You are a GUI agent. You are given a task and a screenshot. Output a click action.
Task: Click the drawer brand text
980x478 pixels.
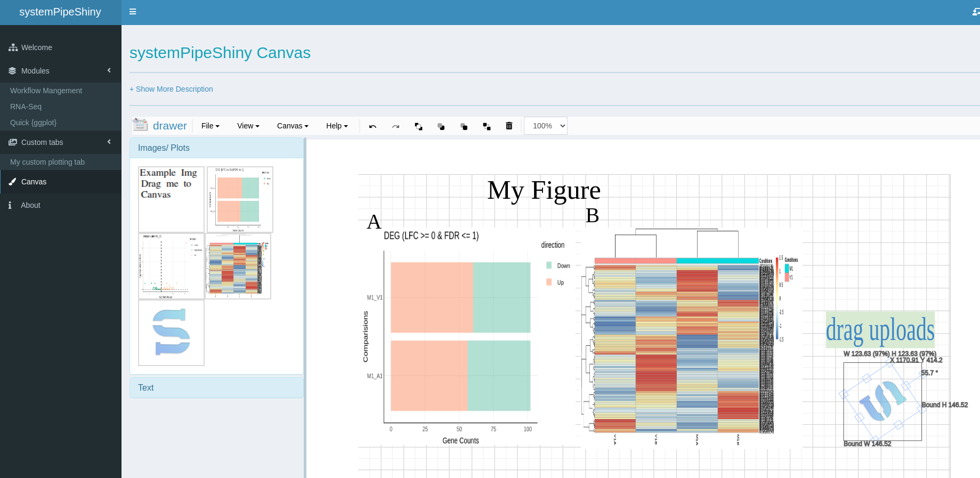(169, 126)
